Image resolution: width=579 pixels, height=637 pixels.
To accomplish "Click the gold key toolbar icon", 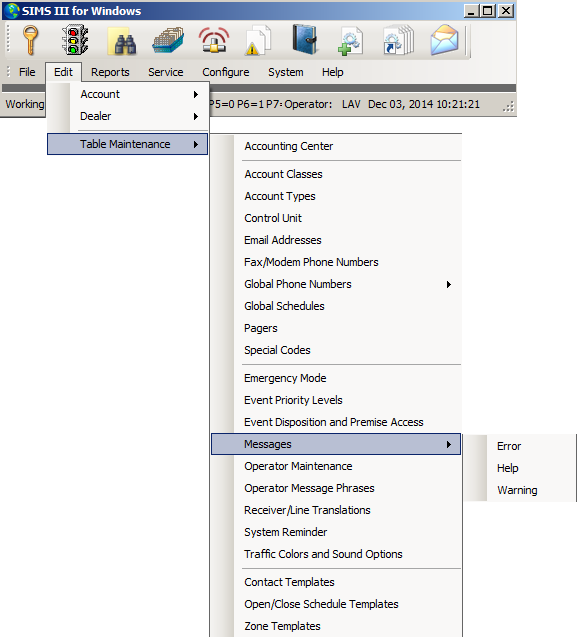I will click(30, 40).
